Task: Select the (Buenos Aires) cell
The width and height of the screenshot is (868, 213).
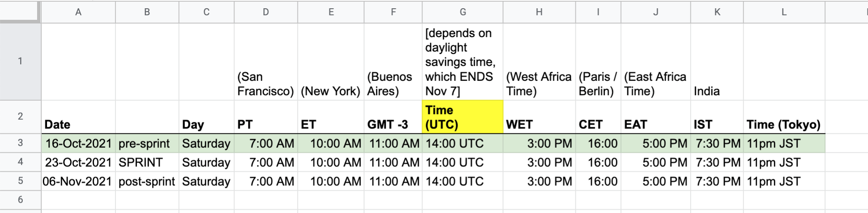Action: [x=393, y=84]
